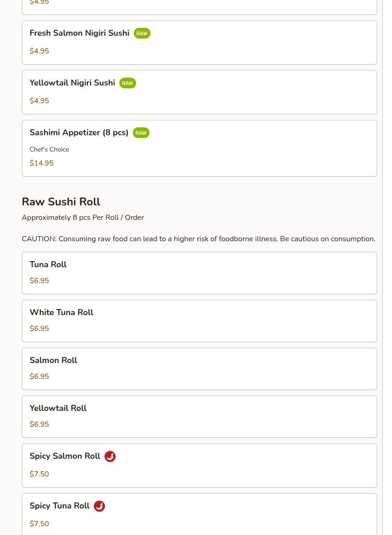Click Chef's Choice description text
The width and height of the screenshot is (392, 535).
49,150
